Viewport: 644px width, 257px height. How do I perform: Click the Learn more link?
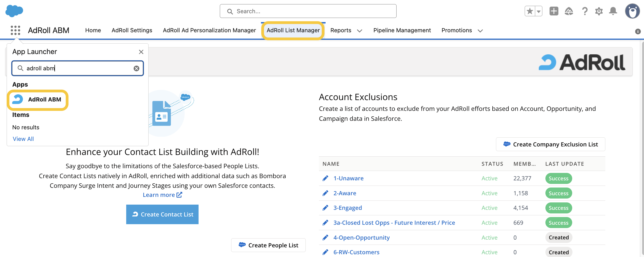tap(162, 195)
